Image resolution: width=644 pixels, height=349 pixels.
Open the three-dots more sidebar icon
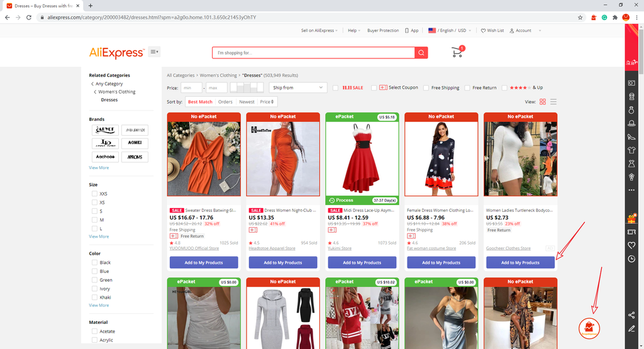[631, 190]
